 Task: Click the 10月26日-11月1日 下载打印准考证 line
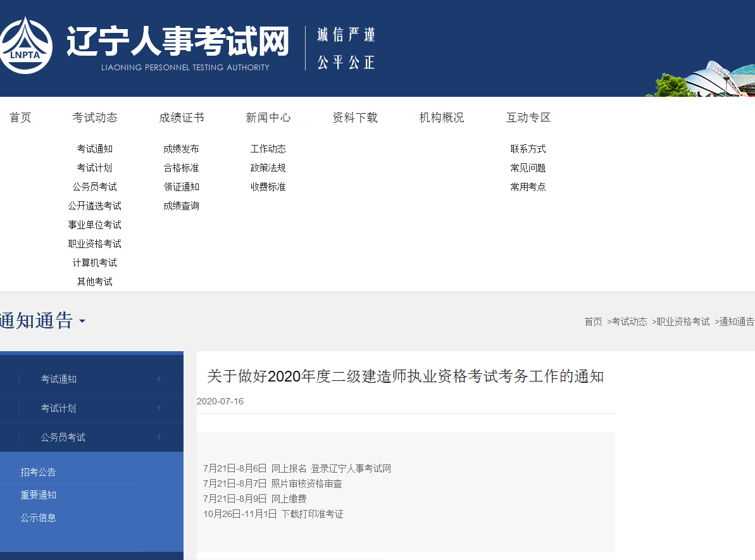[273, 514]
